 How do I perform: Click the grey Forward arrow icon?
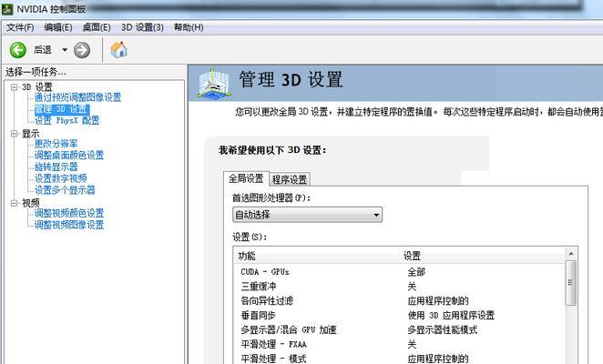(x=82, y=50)
